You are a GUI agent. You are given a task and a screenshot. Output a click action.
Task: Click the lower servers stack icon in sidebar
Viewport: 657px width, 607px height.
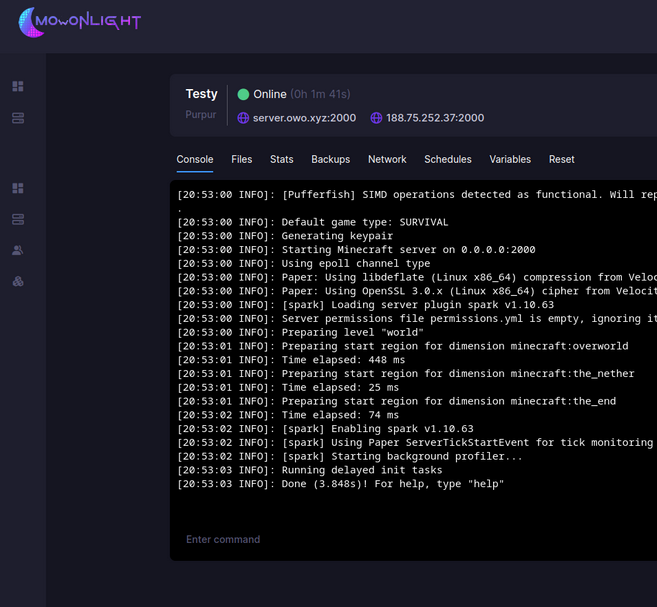18,219
